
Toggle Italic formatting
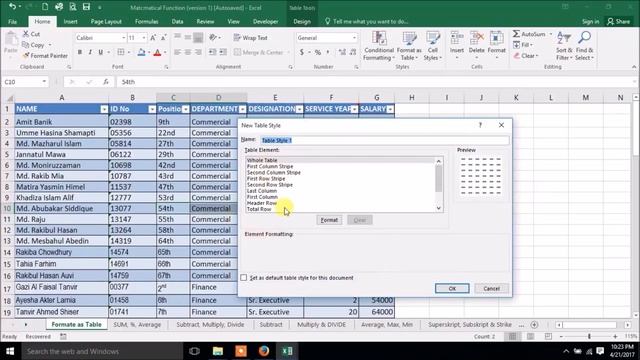[x=90, y=52]
